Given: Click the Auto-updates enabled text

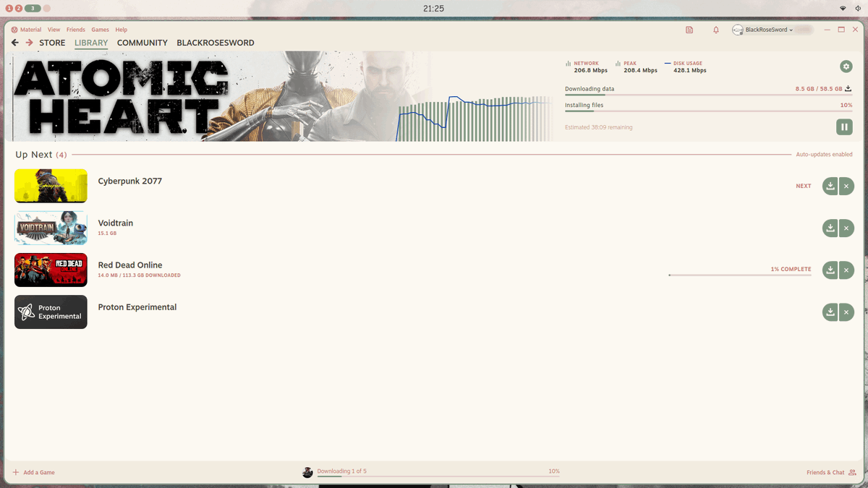Looking at the screenshot, I should pos(825,155).
